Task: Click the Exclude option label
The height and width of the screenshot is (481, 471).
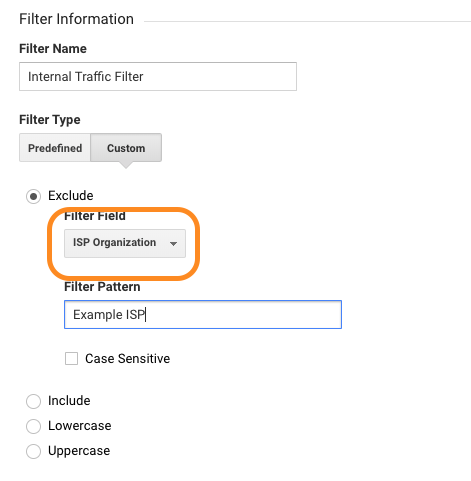Action: click(71, 195)
